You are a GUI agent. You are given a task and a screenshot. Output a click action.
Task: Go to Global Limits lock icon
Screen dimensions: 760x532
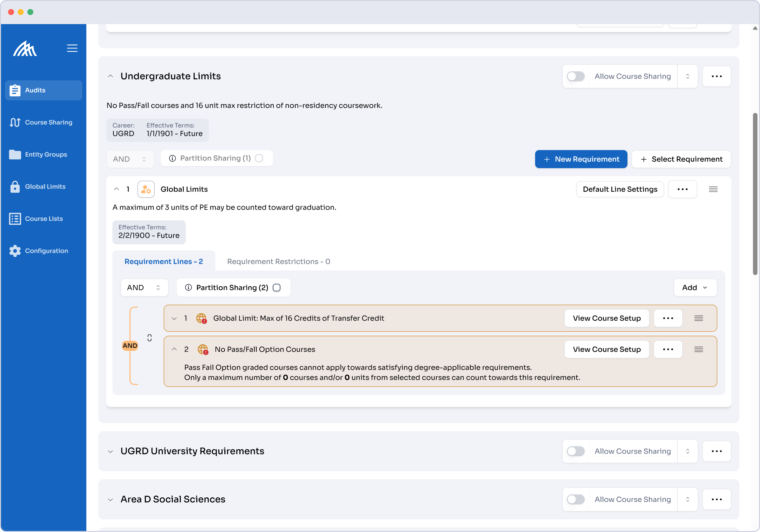(15, 187)
